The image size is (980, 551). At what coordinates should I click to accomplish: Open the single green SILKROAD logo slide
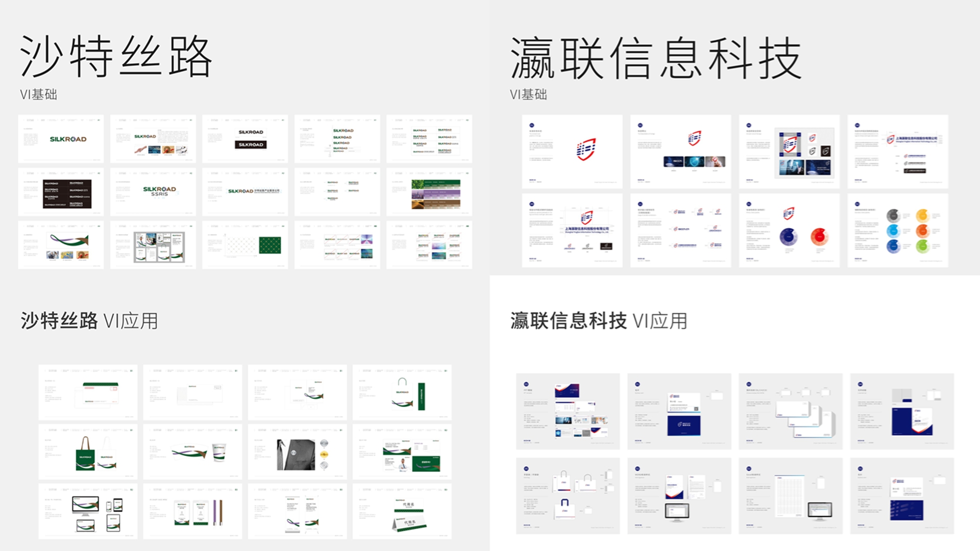[x=61, y=139]
